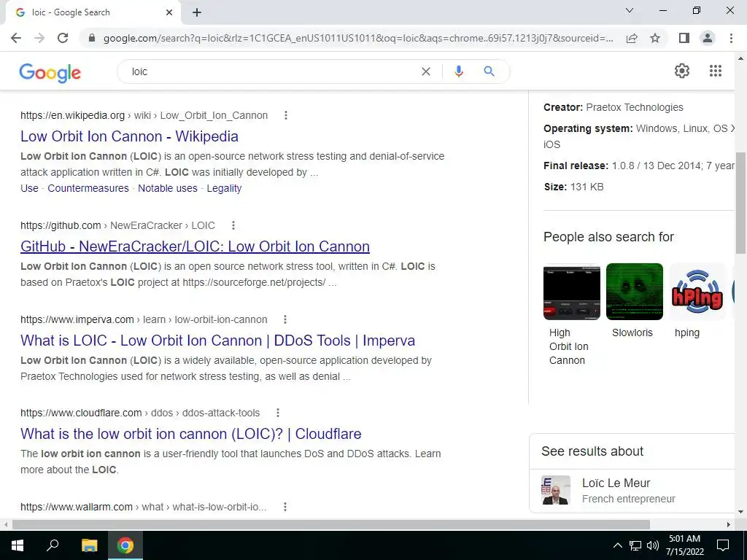Open 'Low Orbit Ion Cannon - Wikipedia' result
Viewport: 747px width, 560px height.
point(130,136)
